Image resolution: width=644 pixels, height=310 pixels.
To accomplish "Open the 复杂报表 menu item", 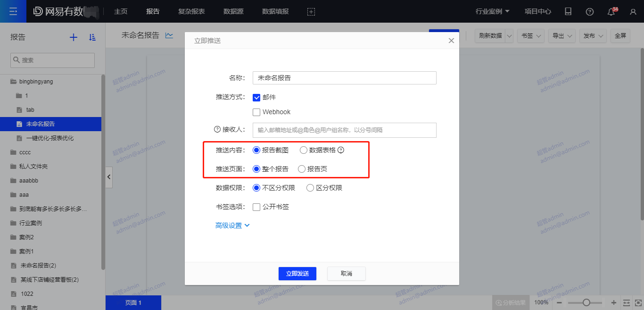I will [191, 11].
